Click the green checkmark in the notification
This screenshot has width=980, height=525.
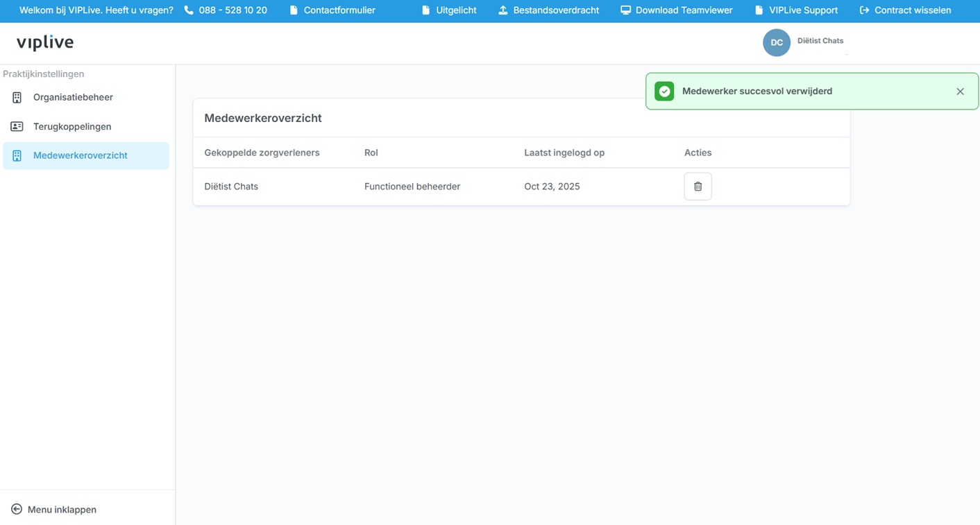(664, 92)
